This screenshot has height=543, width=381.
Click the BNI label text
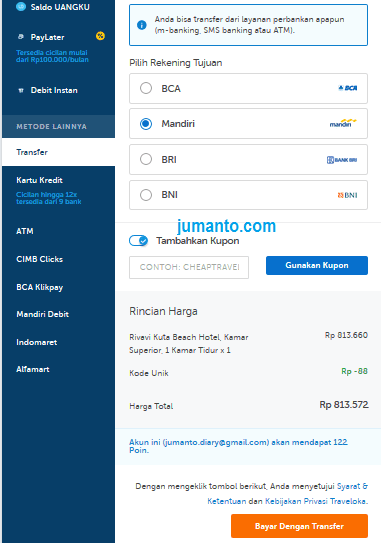(169, 195)
